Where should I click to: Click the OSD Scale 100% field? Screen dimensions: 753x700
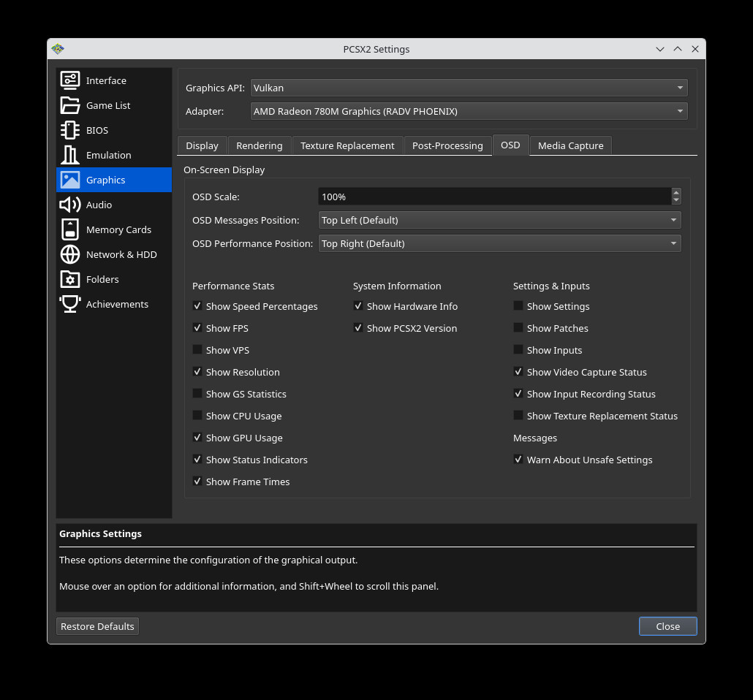[x=495, y=197]
